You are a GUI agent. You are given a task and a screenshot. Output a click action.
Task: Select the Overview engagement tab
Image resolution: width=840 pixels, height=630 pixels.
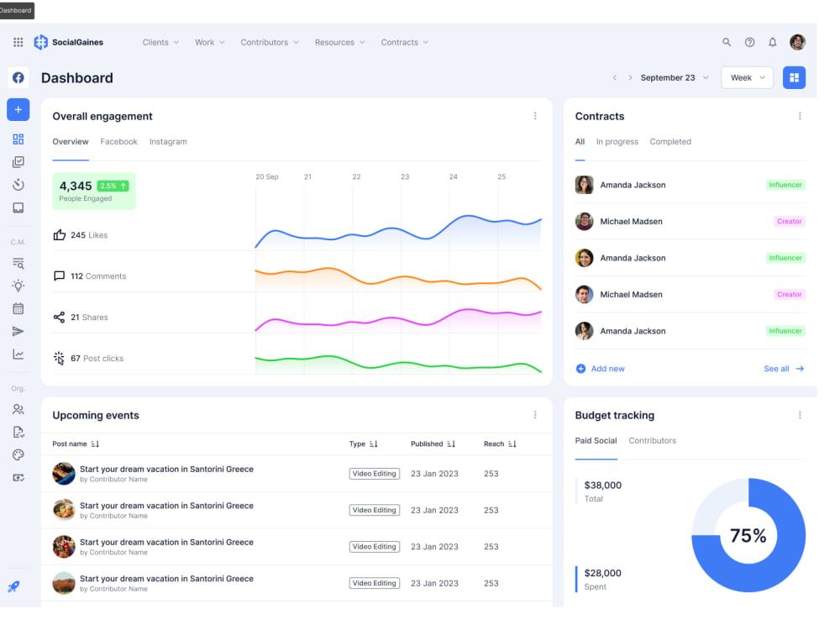(71, 142)
